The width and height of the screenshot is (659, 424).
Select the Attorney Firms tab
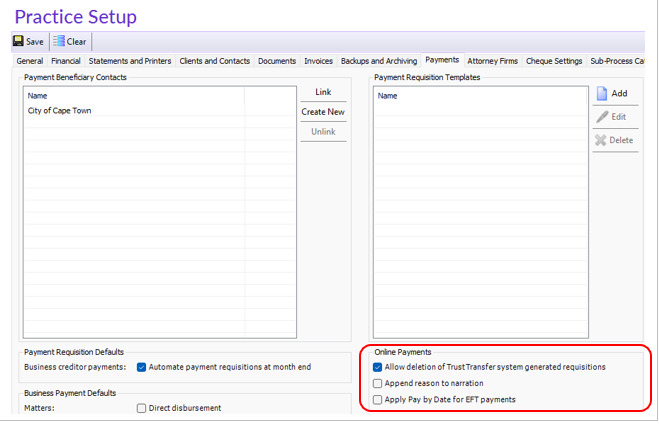493,61
